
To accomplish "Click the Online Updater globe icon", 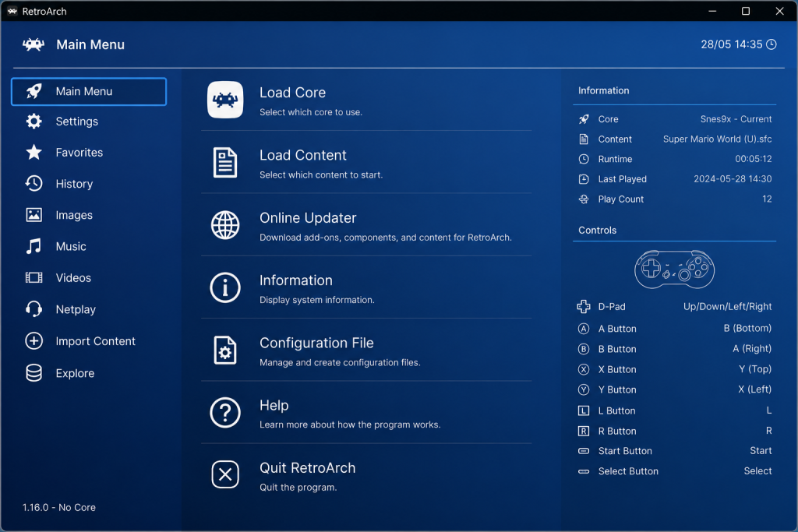I will pyautogui.click(x=225, y=225).
